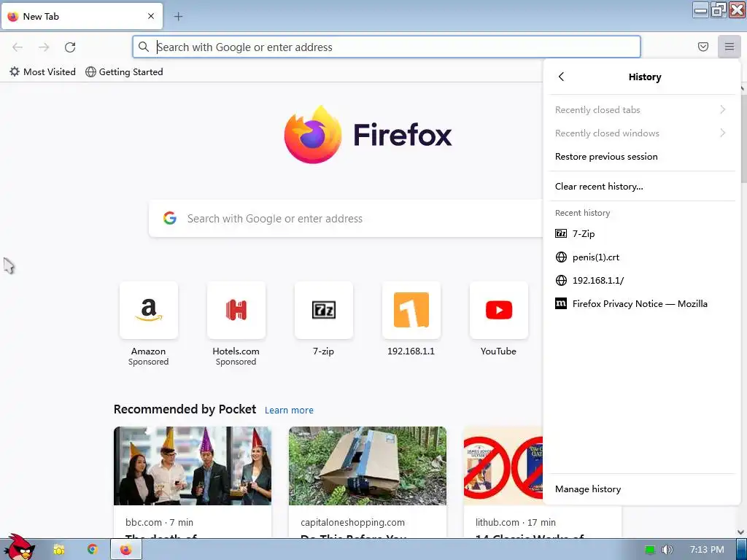Open the lithub.com story thumbnail
The height and width of the screenshot is (560, 747).
tap(503, 466)
